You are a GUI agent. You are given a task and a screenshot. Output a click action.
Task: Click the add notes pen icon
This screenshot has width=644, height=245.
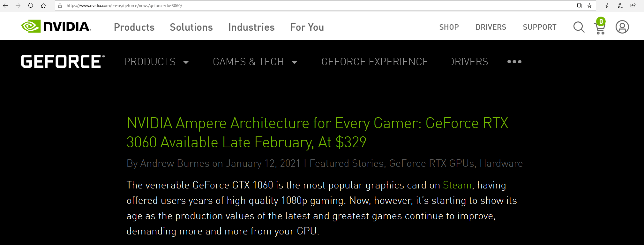click(x=620, y=5)
